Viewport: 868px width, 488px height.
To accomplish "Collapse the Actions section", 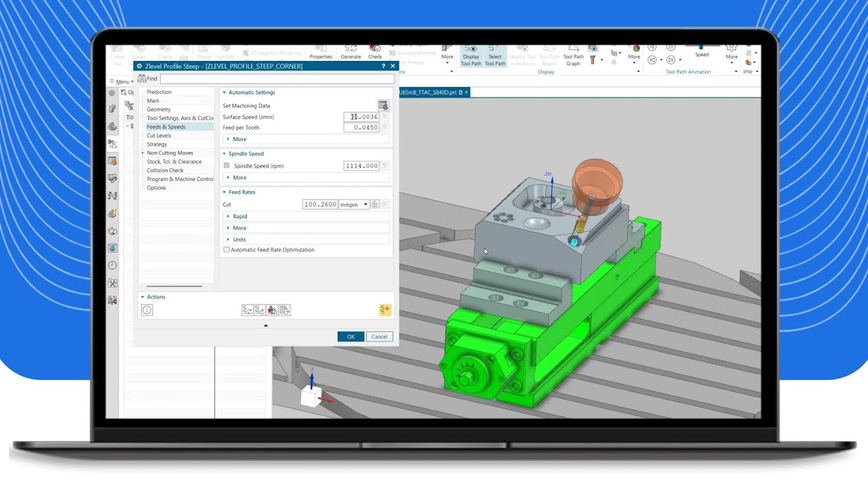I will 143,297.
